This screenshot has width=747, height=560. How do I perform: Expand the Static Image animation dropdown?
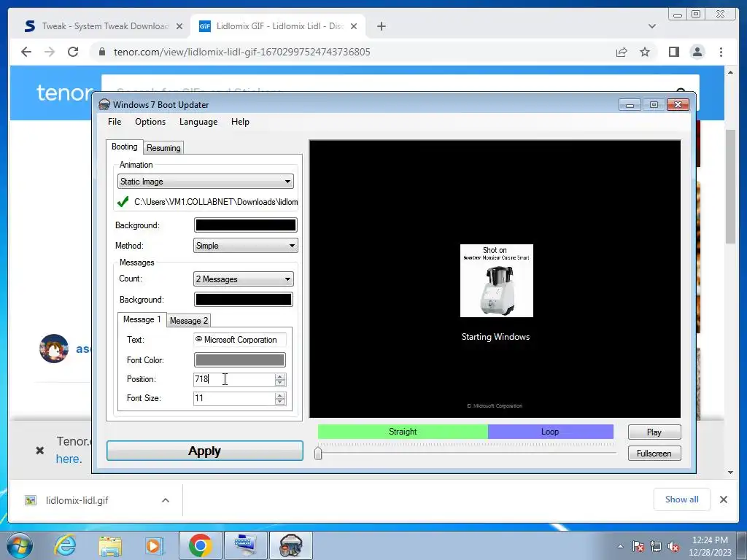click(x=205, y=182)
